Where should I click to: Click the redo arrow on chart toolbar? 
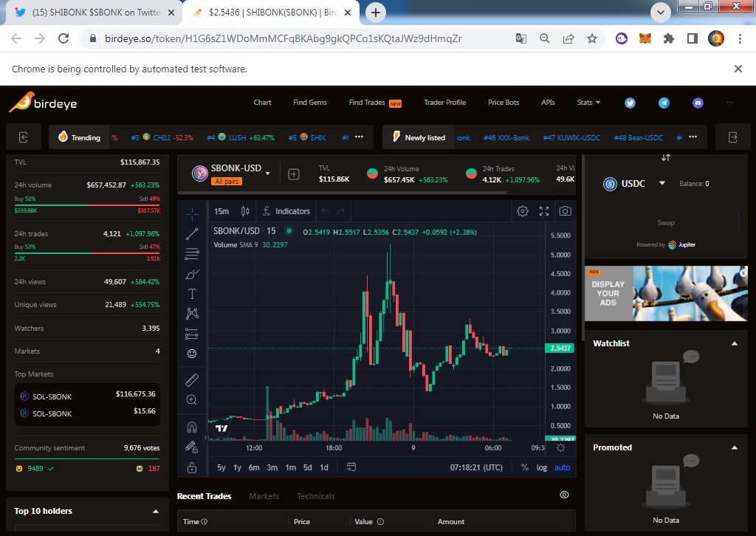point(341,211)
